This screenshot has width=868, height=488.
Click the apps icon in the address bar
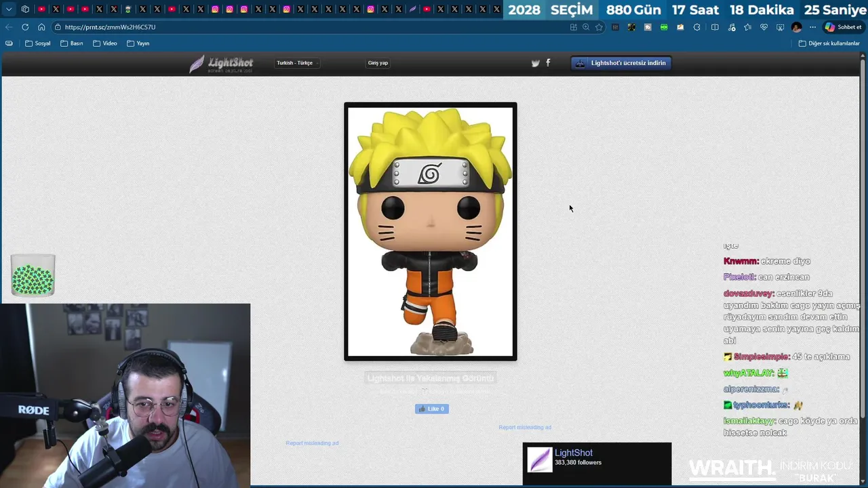pyautogui.click(x=574, y=27)
